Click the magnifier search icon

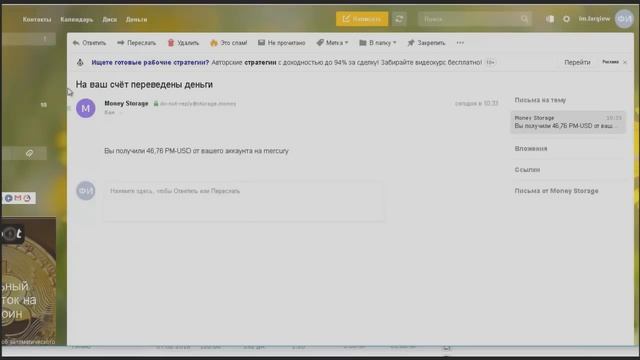[x=524, y=19]
